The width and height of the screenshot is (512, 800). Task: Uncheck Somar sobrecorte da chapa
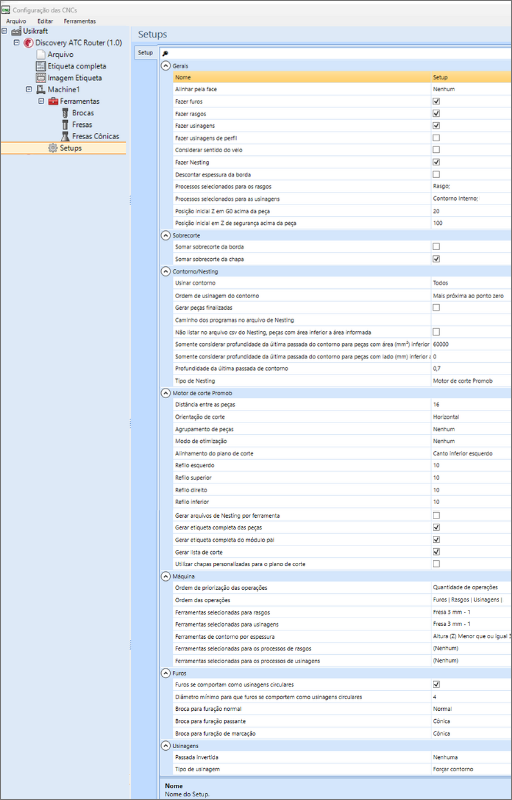point(436,259)
